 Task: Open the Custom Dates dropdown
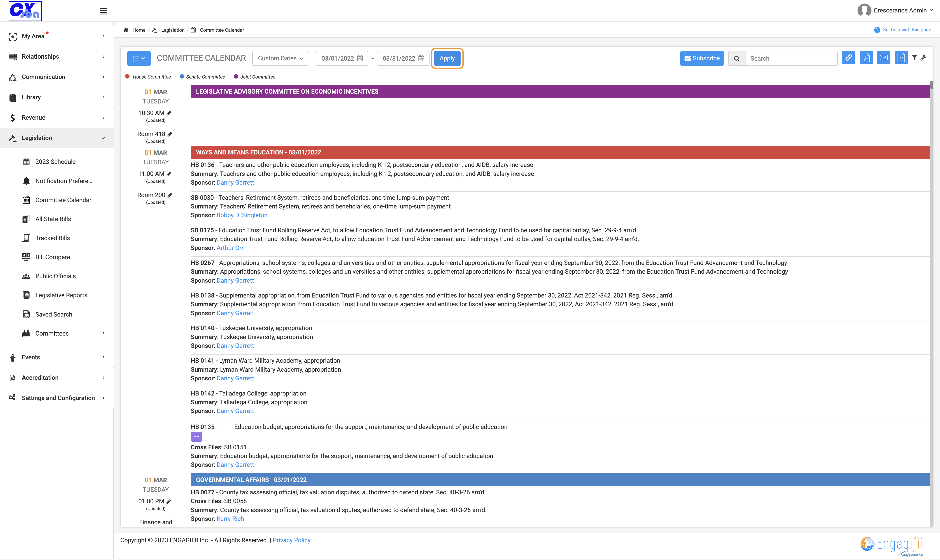[280, 58]
